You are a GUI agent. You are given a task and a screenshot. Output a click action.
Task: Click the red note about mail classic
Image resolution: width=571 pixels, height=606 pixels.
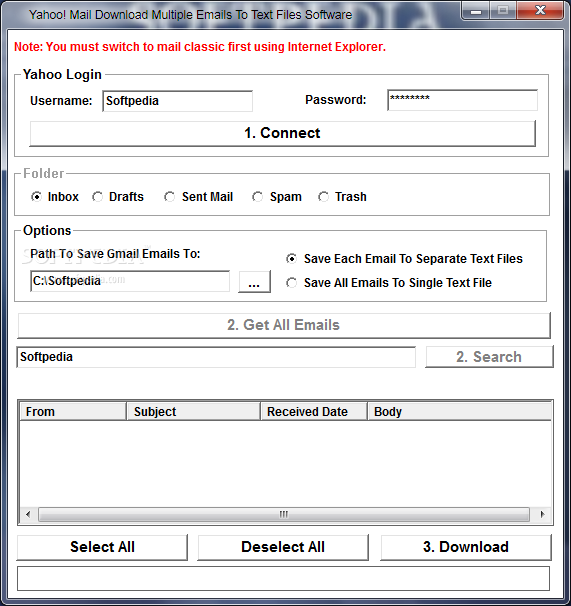pos(200,47)
